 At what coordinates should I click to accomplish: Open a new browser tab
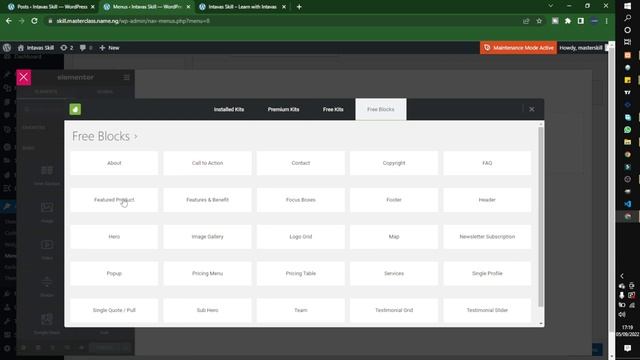pos(299,7)
